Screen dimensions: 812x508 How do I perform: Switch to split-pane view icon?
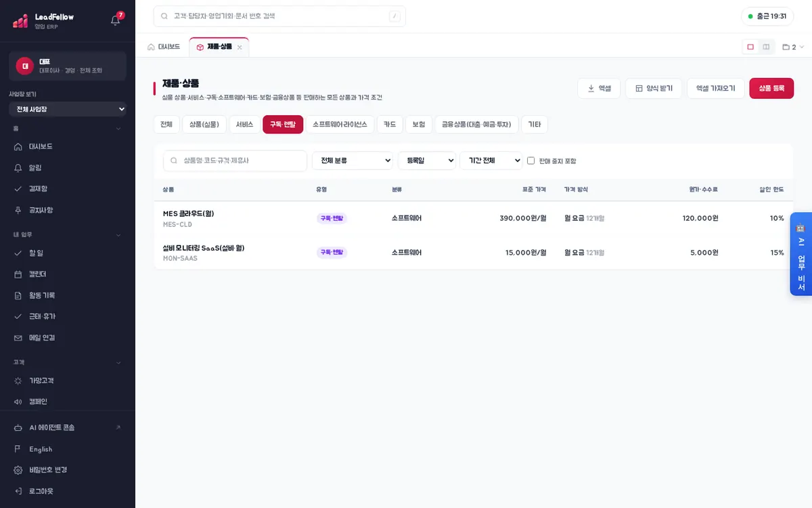pos(766,47)
